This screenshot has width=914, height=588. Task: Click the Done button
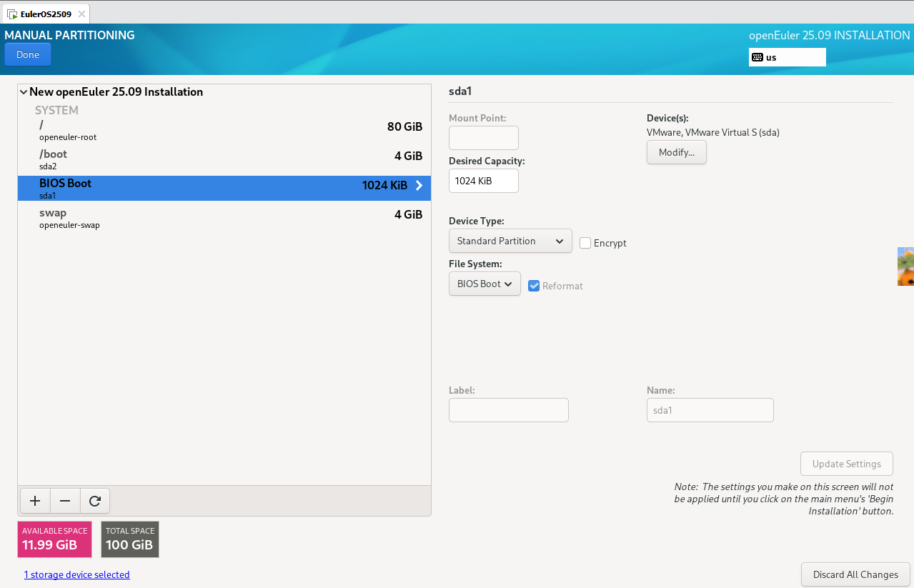[28, 55]
